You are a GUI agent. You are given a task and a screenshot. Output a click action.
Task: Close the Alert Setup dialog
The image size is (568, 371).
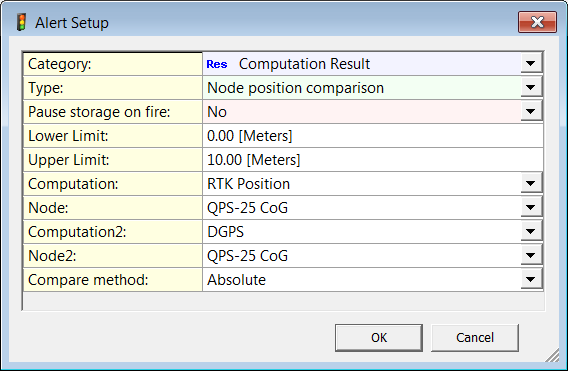pyautogui.click(x=537, y=22)
